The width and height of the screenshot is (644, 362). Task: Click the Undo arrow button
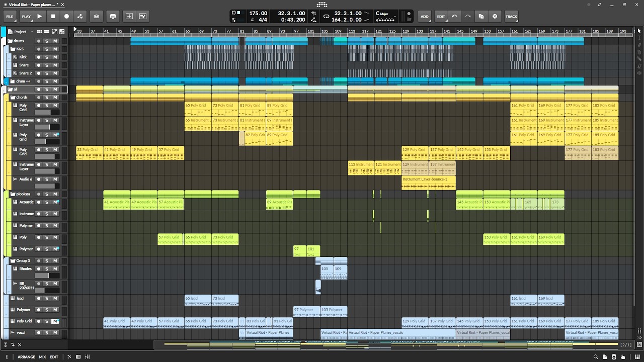(x=455, y=16)
